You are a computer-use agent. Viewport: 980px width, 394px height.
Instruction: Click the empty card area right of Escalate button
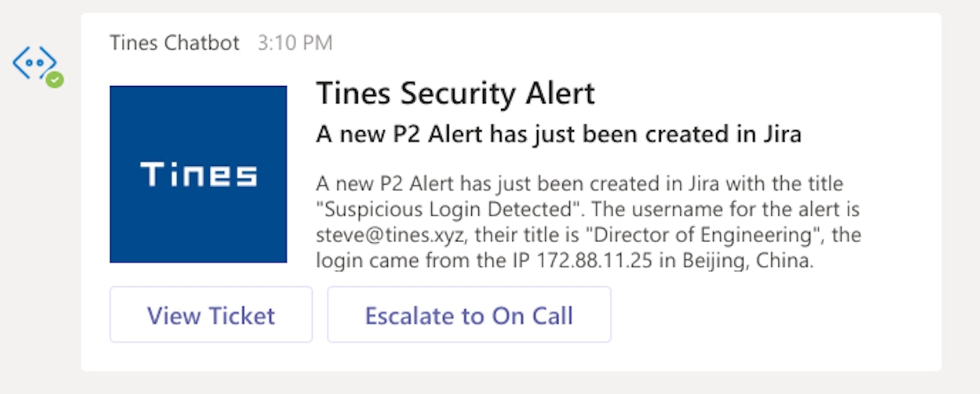coord(770,315)
